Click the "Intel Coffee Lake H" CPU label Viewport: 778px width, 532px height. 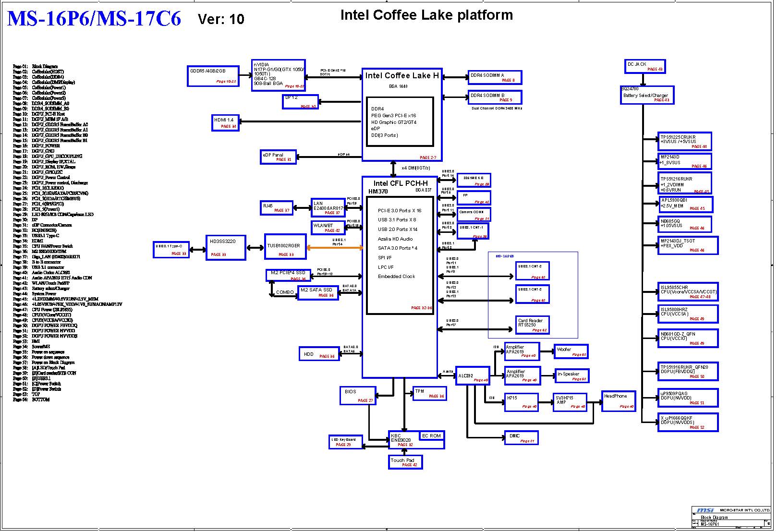402,75
